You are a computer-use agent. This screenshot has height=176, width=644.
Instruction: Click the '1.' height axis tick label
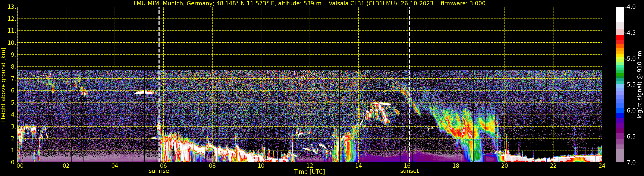click(13, 151)
